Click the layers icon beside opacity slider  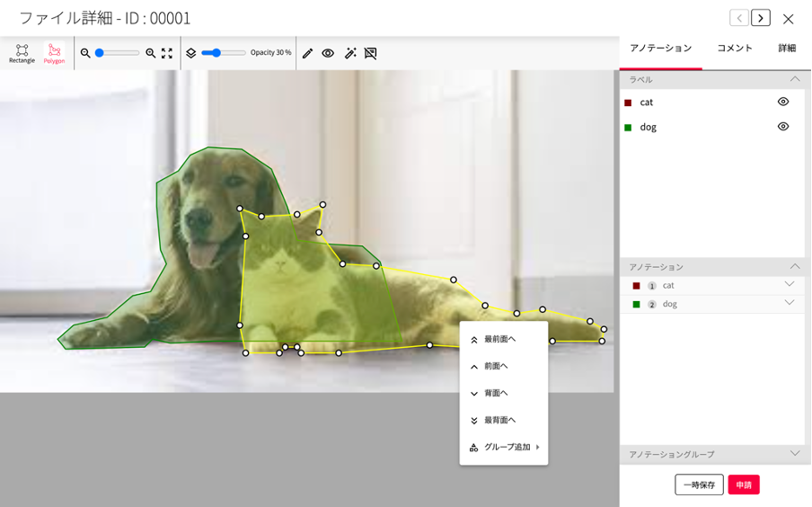190,53
